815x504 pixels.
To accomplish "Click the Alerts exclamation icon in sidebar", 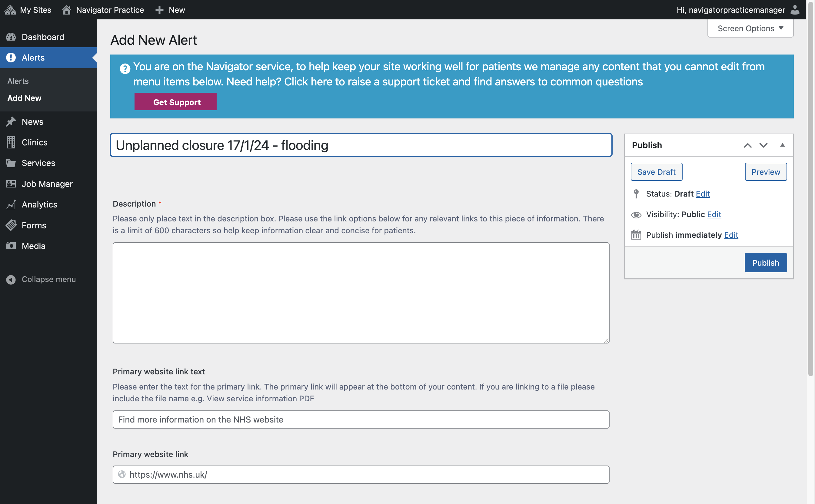I will click(11, 58).
